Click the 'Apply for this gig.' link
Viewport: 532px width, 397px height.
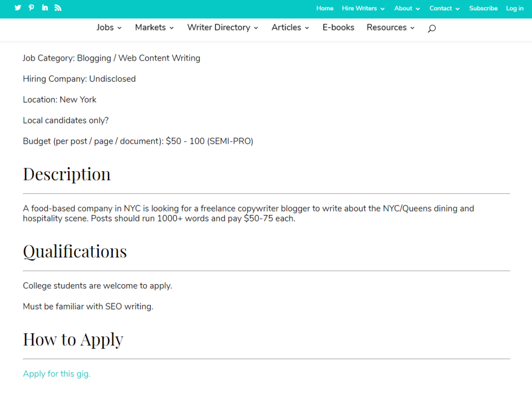coord(57,374)
